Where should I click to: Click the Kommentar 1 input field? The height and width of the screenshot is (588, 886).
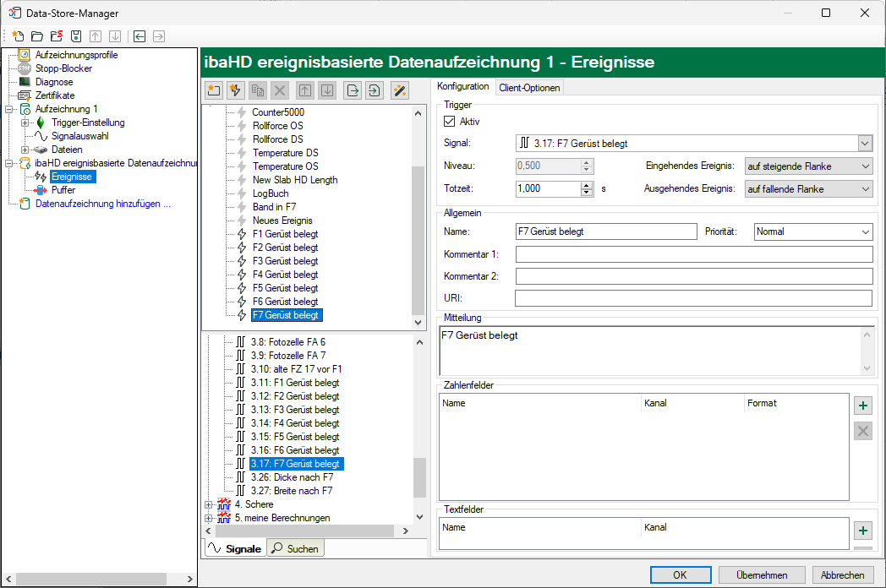(693, 255)
